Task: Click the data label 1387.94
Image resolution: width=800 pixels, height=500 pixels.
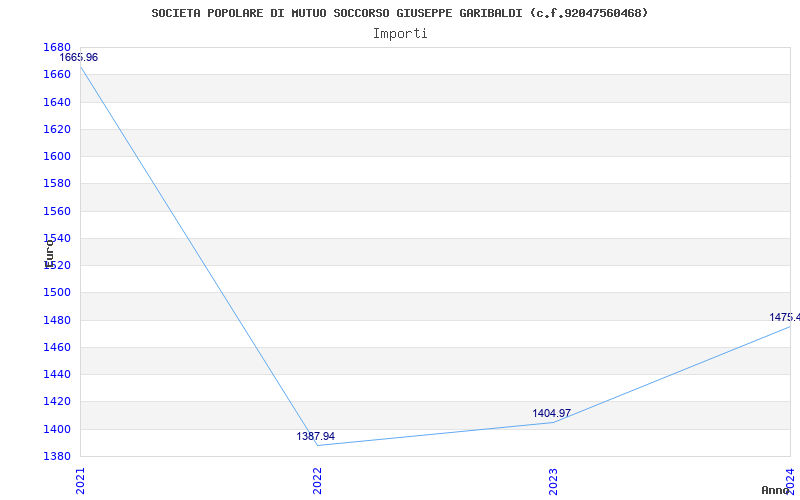Action: 315,436
